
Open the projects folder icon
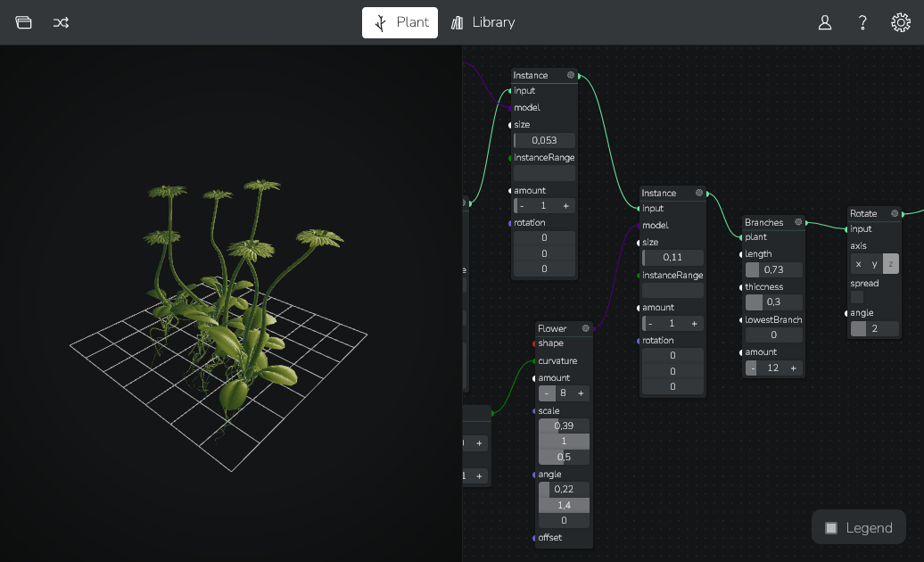(x=24, y=22)
